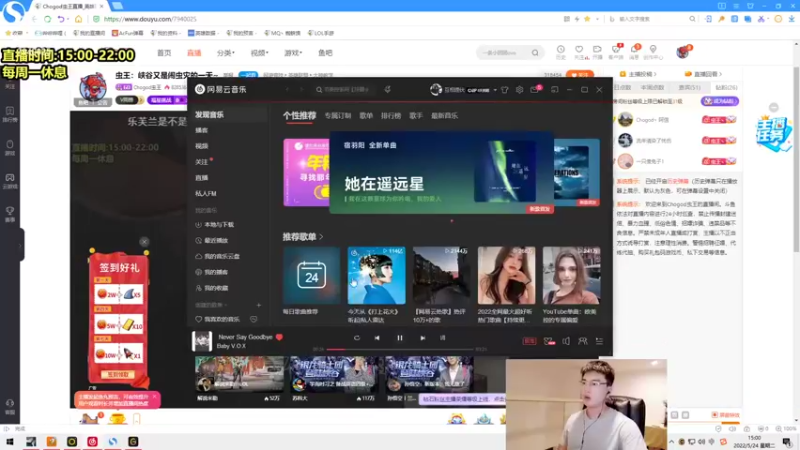Open NetEase Cloud Music settings gear
Screen dimensions: 800x450
[x=519, y=90]
